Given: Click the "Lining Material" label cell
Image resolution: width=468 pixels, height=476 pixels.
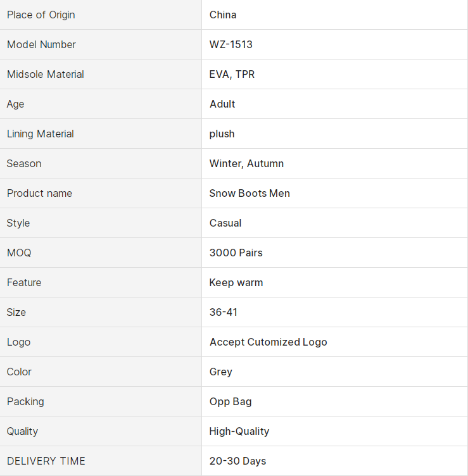Looking at the screenshot, I should [x=41, y=134].
